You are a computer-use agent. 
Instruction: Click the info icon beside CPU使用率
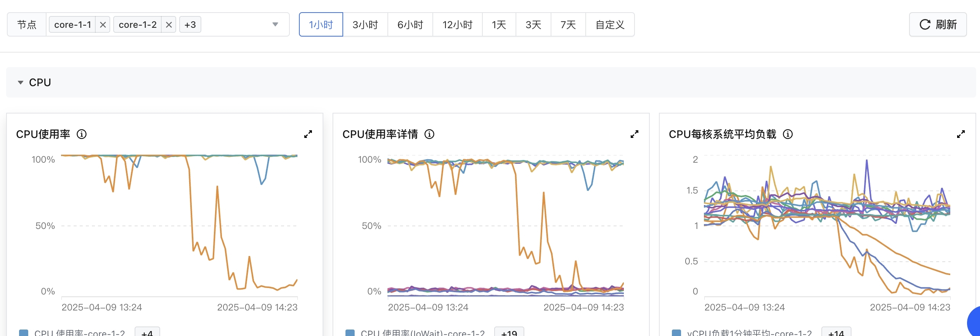(82, 134)
